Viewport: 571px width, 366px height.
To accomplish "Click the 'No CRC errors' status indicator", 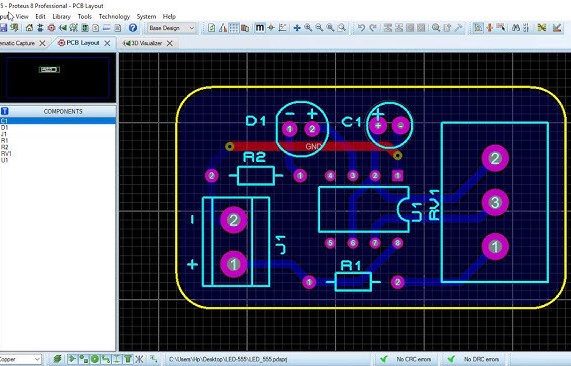I will [x=408, y=359].
